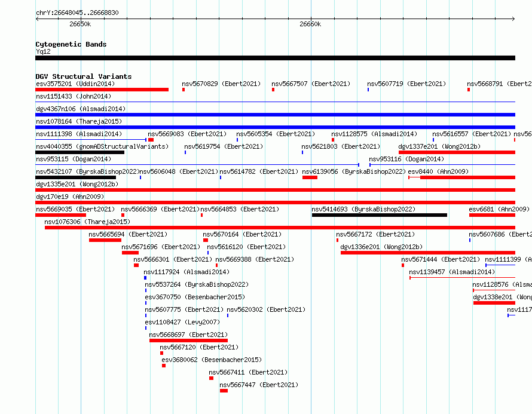Click esv3670750 (Besenbacher2015) label

(x=195, y=297)
